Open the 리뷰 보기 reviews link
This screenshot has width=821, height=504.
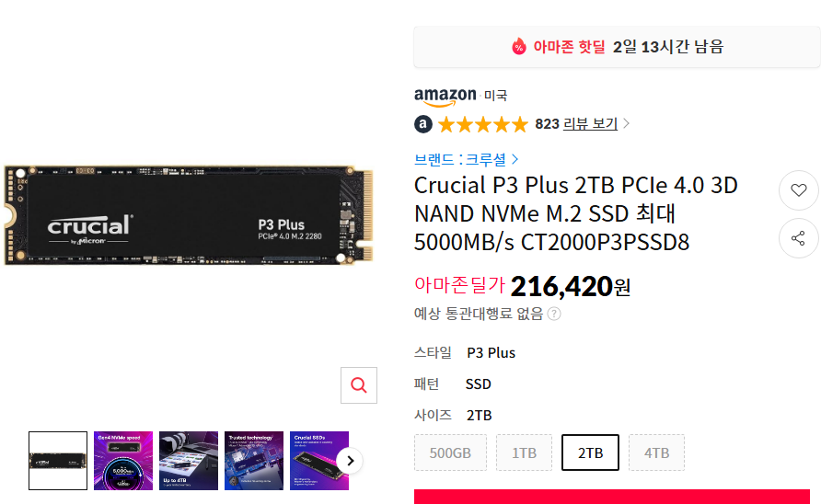[x=590, y=124]
